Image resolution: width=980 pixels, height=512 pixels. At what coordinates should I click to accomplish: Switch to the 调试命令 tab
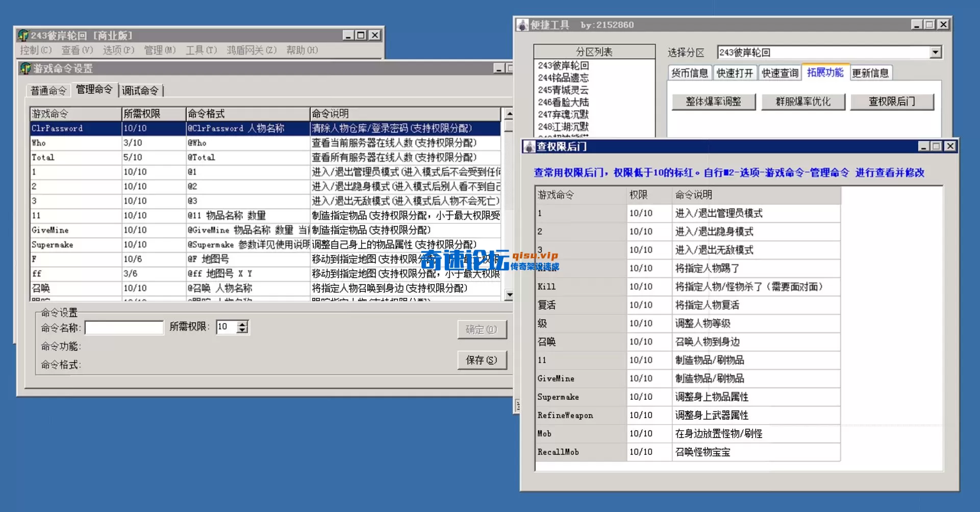tap(141, 90)
